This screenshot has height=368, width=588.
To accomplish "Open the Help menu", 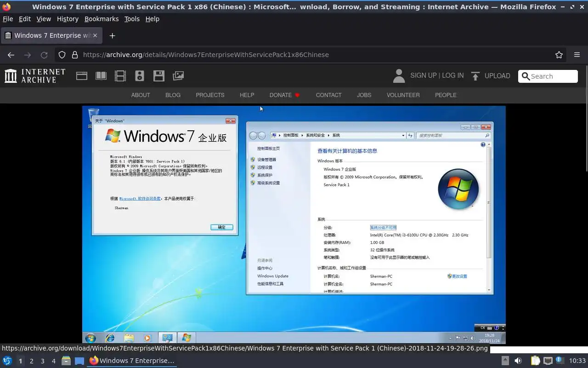I will tap(153, 19).
